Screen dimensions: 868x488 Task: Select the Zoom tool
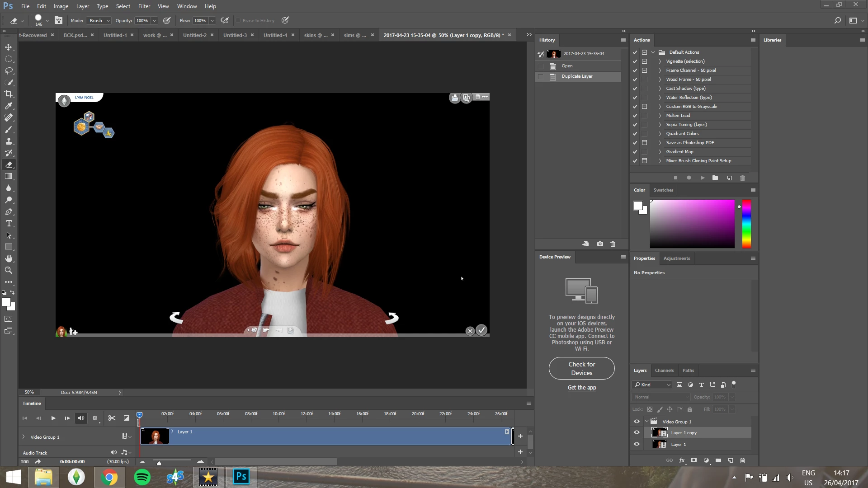pyautogui.click(x=9, y=270)
